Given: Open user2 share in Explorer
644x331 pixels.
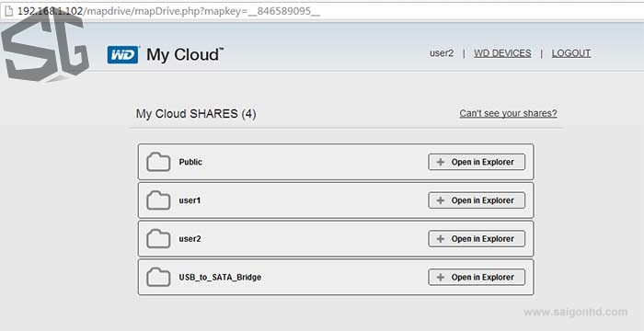Looking at the screenshot, I should [x=477, y=239].
